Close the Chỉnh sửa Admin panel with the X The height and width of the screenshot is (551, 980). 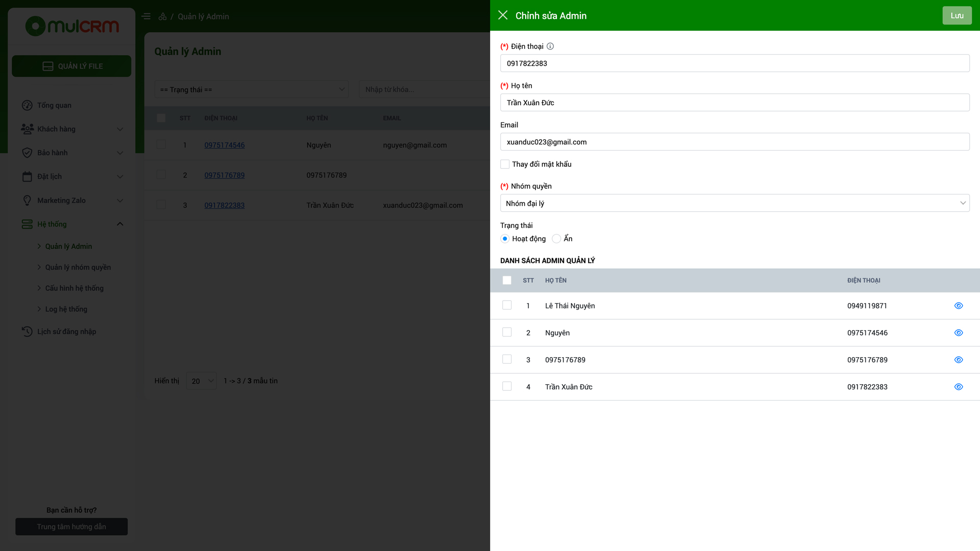click(x=503, y=15)
